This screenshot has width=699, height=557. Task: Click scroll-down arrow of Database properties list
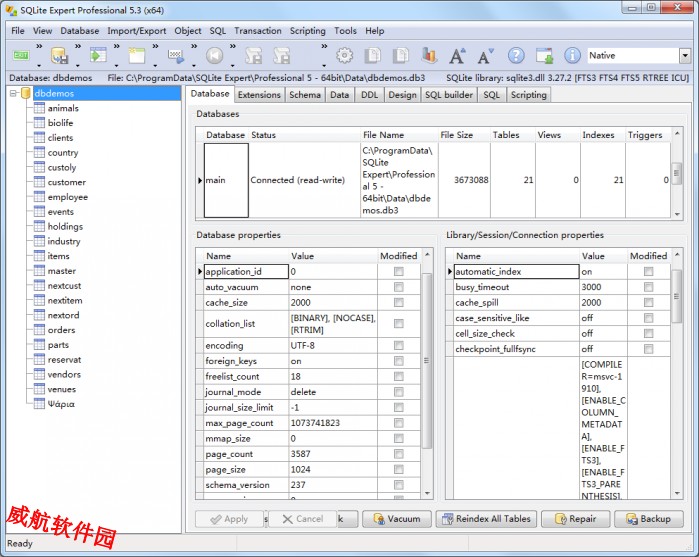pyautogui.click(x=427, y=494)
